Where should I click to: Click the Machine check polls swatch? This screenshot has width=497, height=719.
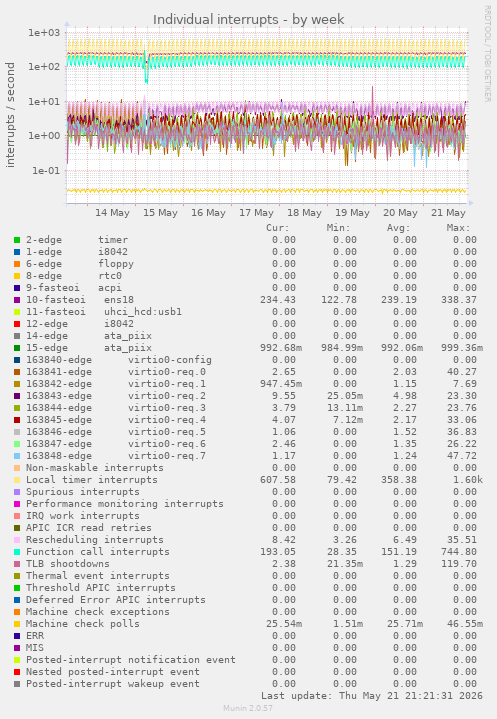pyautogui.click(x=17, y=624)
